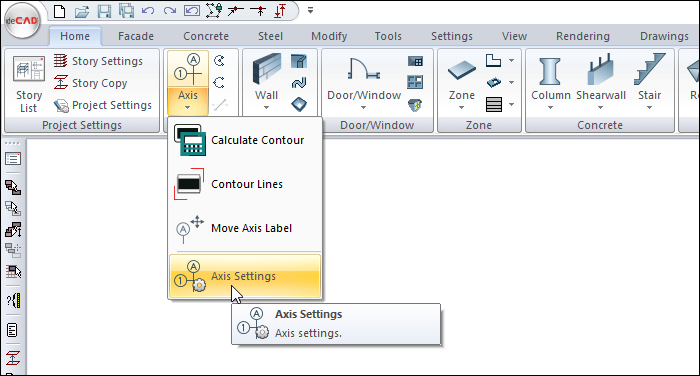This screenshot has width=700, height=376.
Task: Redo the last undone action
Action: pyautogui.click(x=170, y=11)
